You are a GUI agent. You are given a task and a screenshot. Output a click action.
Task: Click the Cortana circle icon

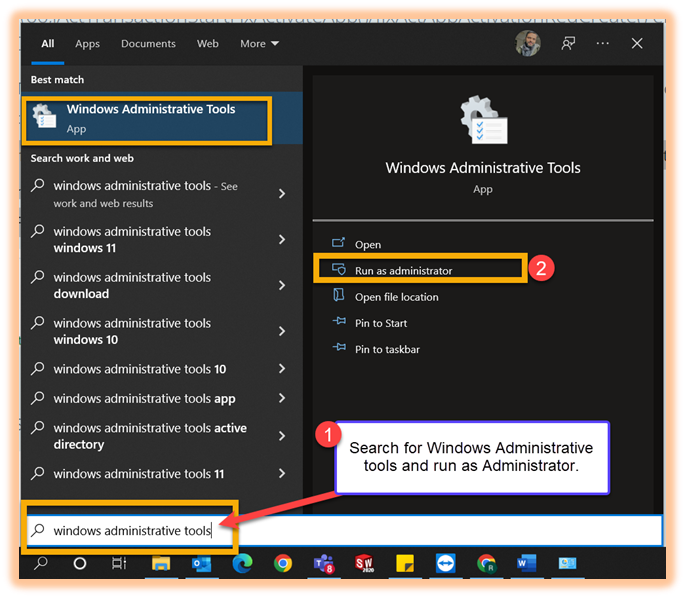coord(80,564)
